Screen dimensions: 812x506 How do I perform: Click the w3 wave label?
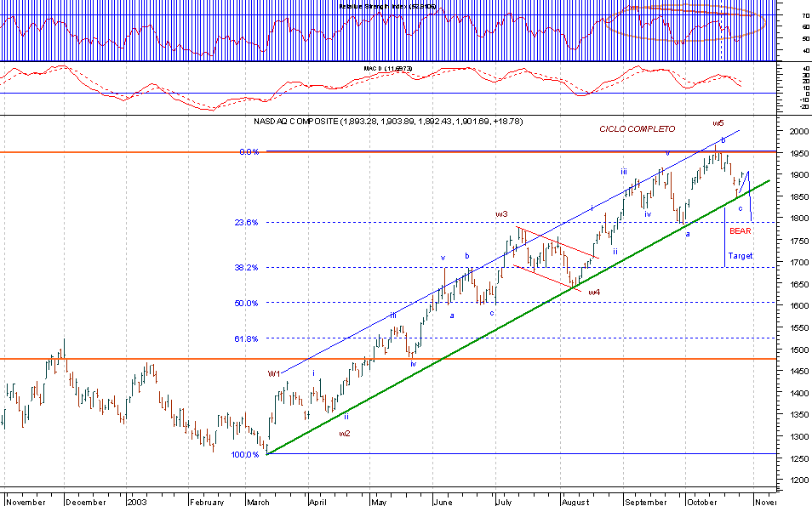coord(501,214)
